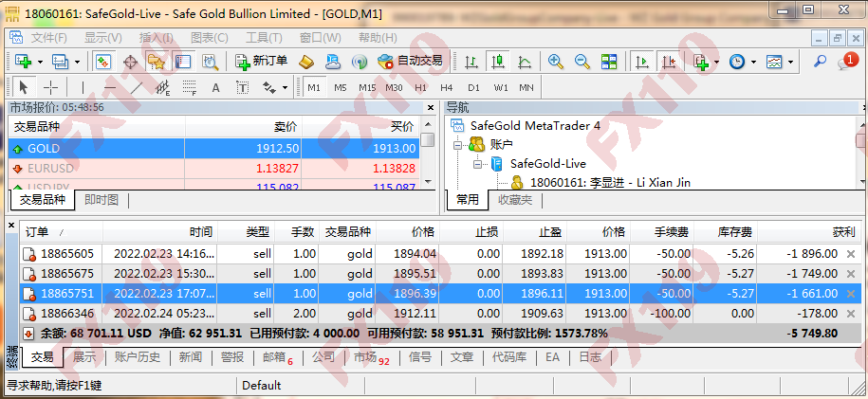Toggle the Data Window crosshair target icon
Viewport: 868px width, 399px height.
(130, 62)
